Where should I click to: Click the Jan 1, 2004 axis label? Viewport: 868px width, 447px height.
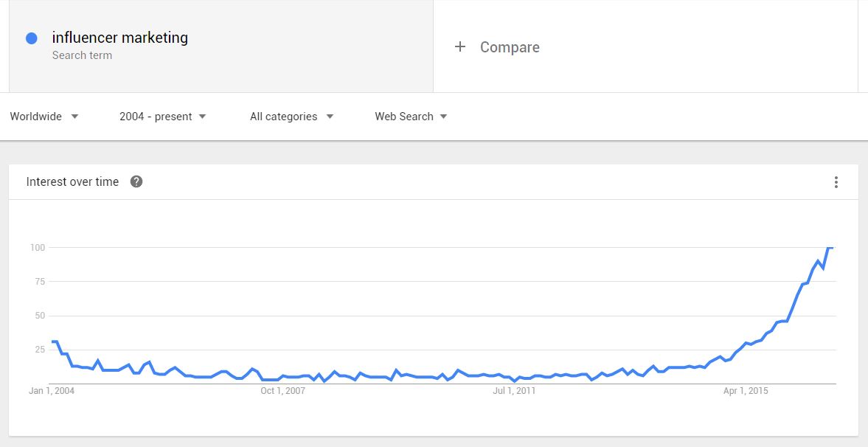pyautogui.click(x=52, y=391)
